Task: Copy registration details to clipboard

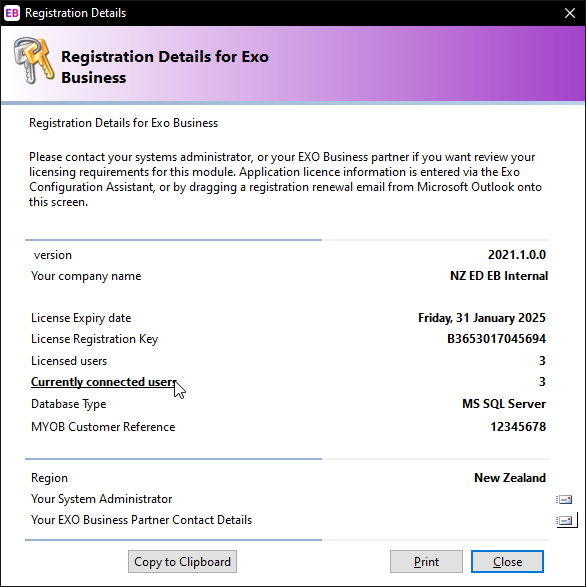Action: 182,562
